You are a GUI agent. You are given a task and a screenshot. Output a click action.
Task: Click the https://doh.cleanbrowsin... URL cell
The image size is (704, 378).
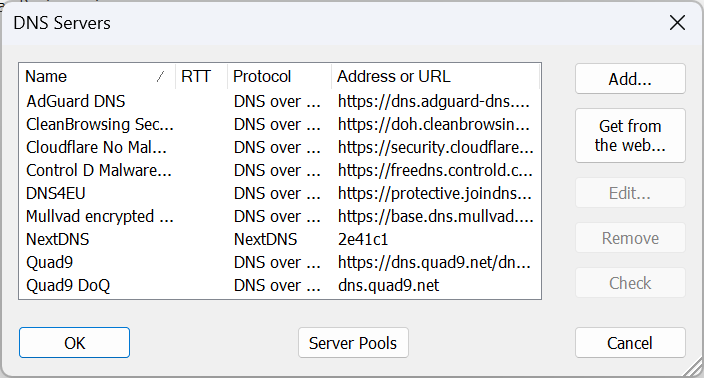434,124
